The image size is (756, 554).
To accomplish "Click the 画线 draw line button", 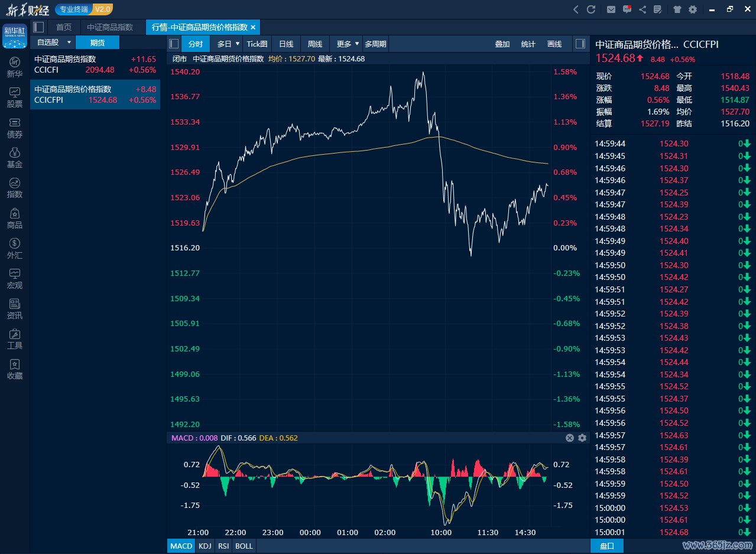I will (554, 44).
